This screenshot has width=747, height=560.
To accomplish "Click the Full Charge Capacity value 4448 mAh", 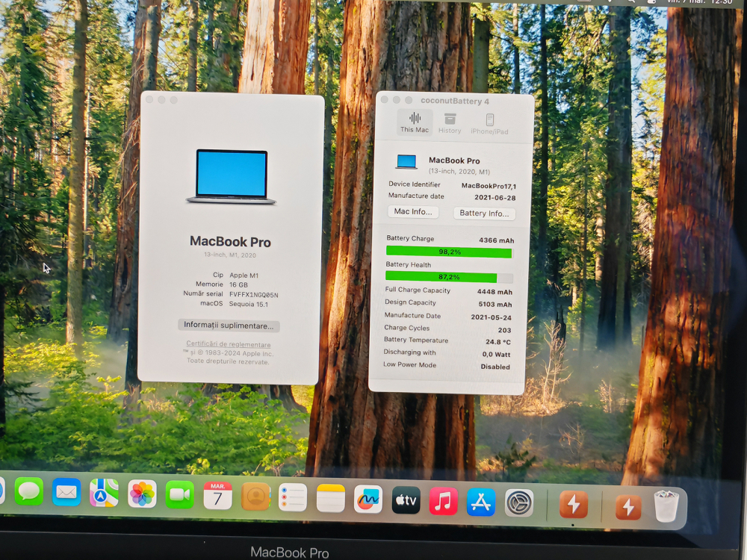I will pos(495,292).
